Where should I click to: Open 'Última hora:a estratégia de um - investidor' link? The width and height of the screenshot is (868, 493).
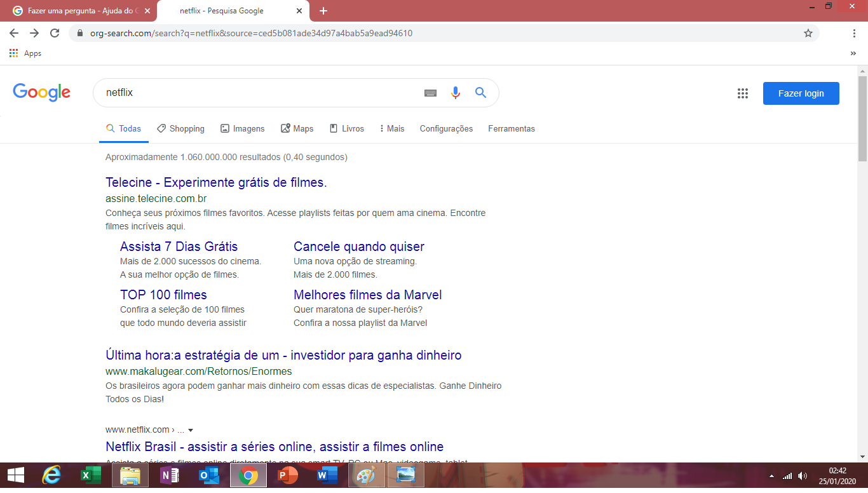283,355
